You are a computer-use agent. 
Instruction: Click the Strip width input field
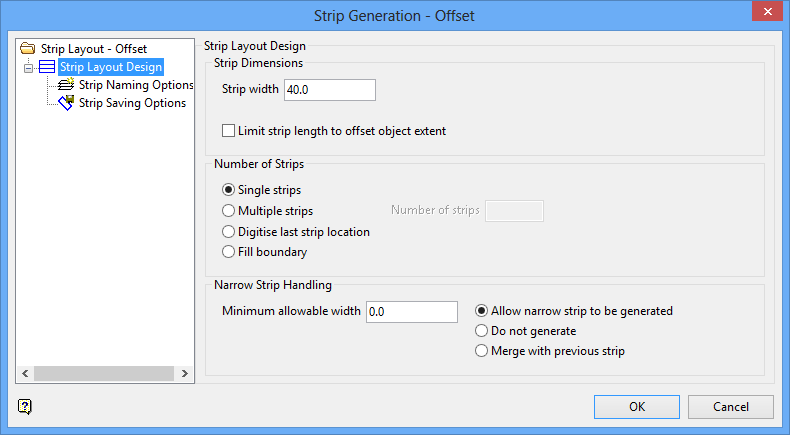point(329,90)
